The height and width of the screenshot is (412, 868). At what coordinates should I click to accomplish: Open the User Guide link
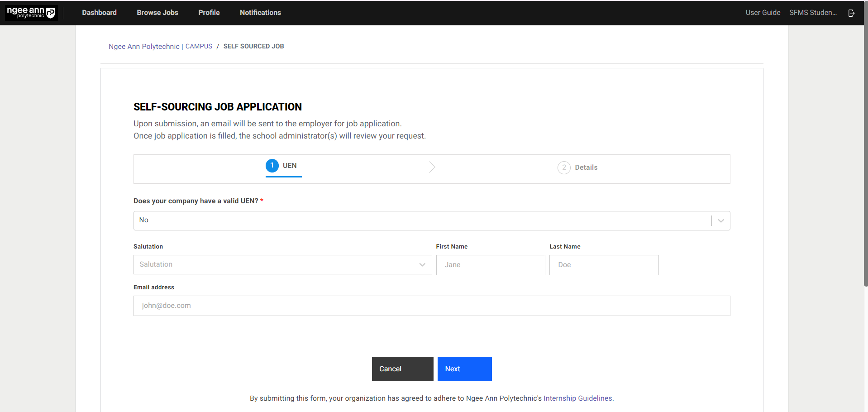tap(763, 13)
